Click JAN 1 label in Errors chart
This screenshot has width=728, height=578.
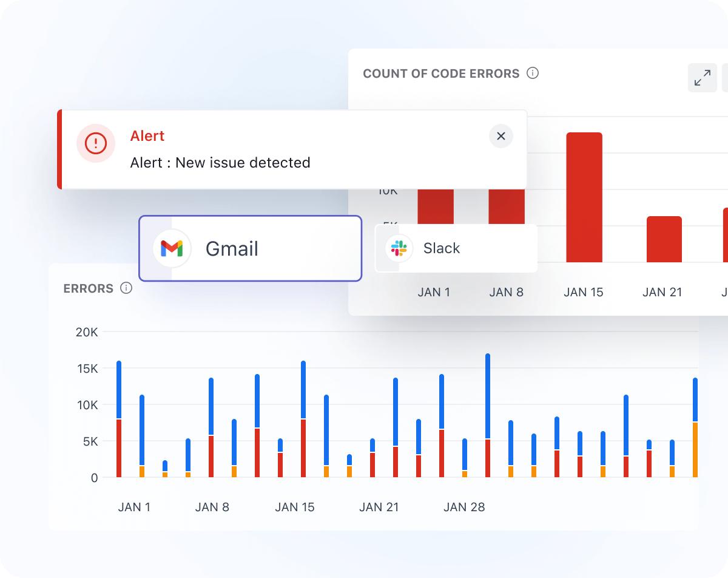point(134,507)
